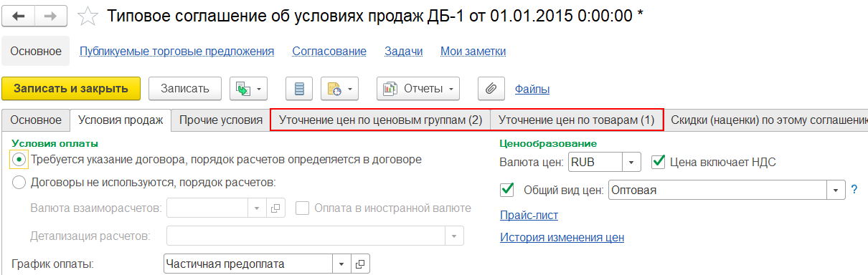Open Публикуемые торговые предложения link
Viewport: 868px width, 275px height.
point(177,52)
